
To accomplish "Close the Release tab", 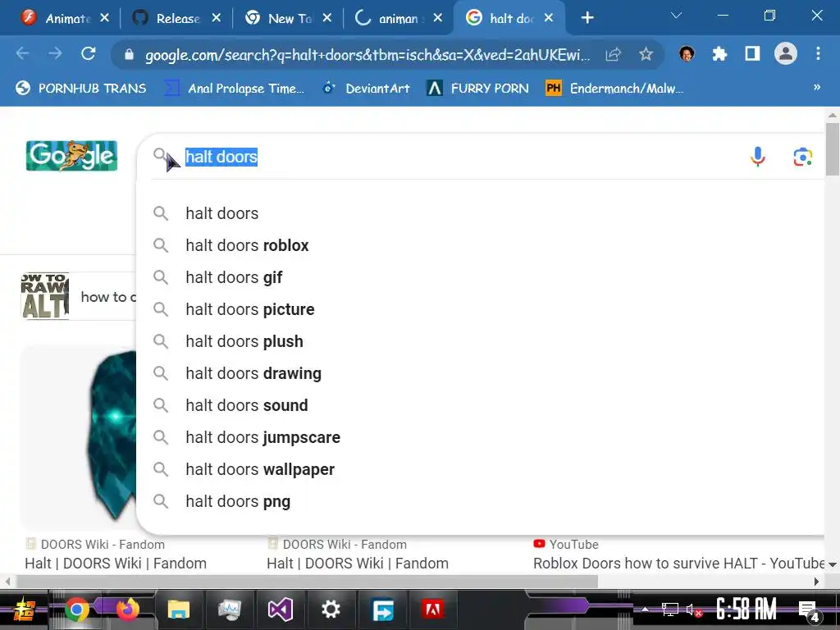I will click(217, 18).
